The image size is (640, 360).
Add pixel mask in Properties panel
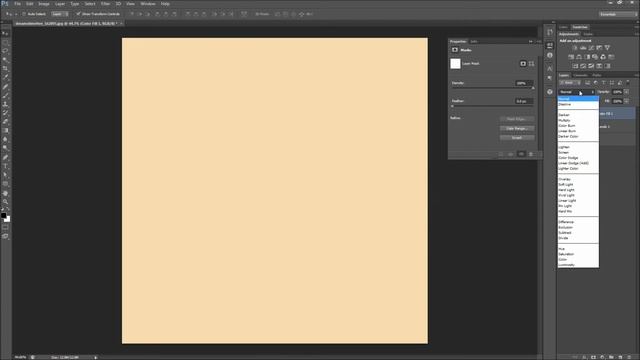(523, 64)
